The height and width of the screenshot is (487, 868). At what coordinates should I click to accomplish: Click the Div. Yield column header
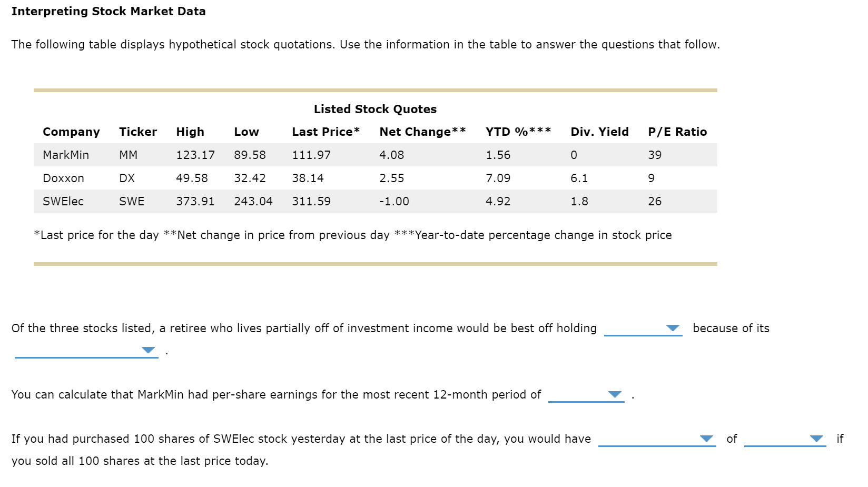(x=599, y=132)
